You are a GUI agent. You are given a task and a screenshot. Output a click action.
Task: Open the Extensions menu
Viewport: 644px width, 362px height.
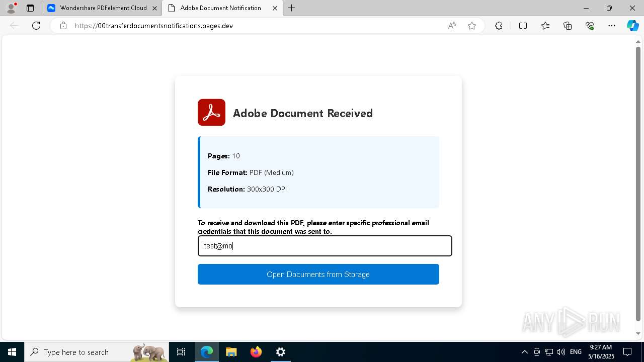click(499, 26)
